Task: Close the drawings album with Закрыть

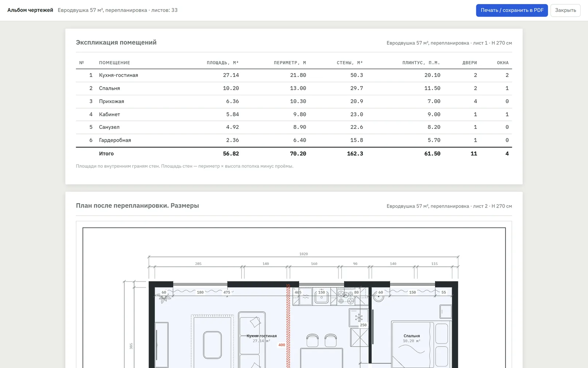Action: click(x=566, y=10)
